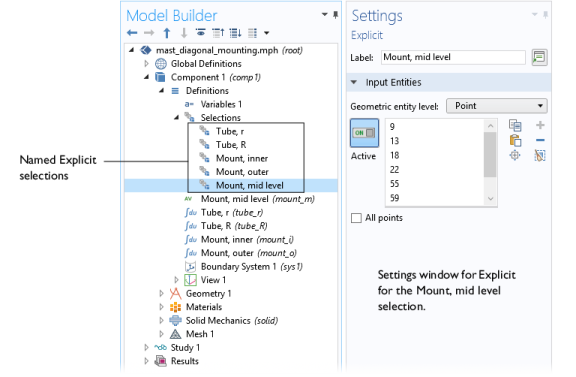This screenshot has height=377, width=576.
Task: Check the All points checkbox
Action: tap(356, 218)
